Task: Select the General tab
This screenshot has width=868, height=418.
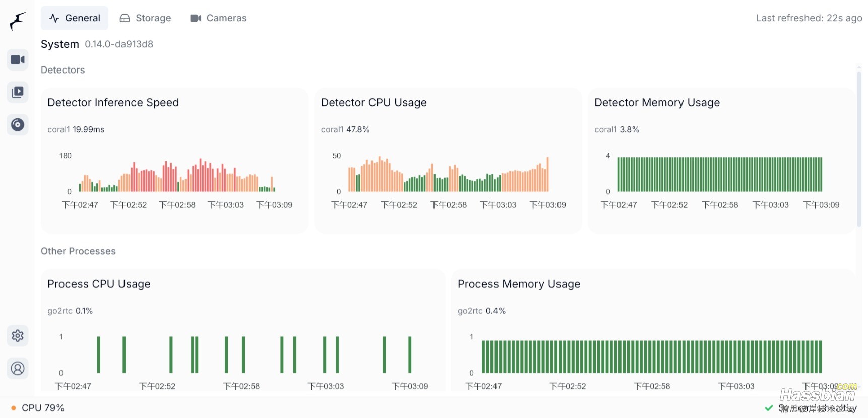Action: (75, 18)
